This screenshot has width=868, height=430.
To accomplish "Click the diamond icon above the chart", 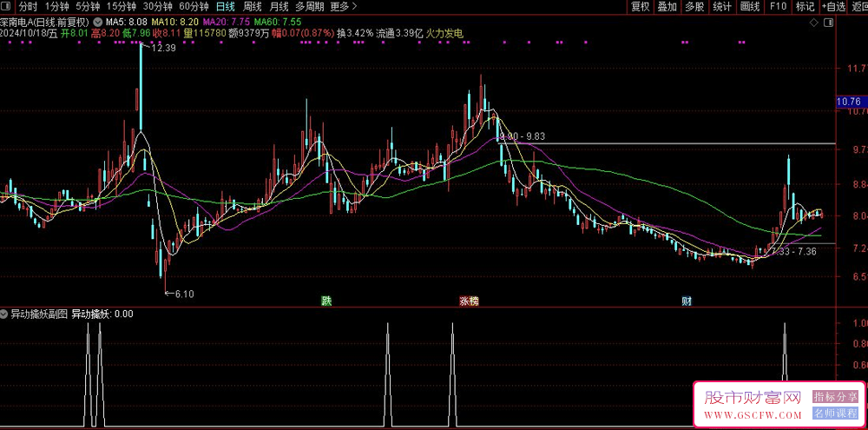I will [x=814, y=23].
